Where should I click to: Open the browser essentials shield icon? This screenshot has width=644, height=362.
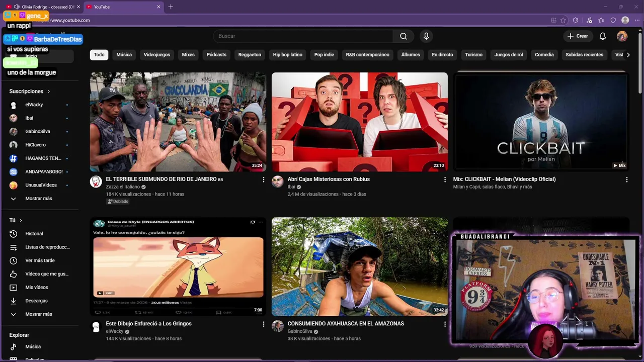tap(613, 20)
